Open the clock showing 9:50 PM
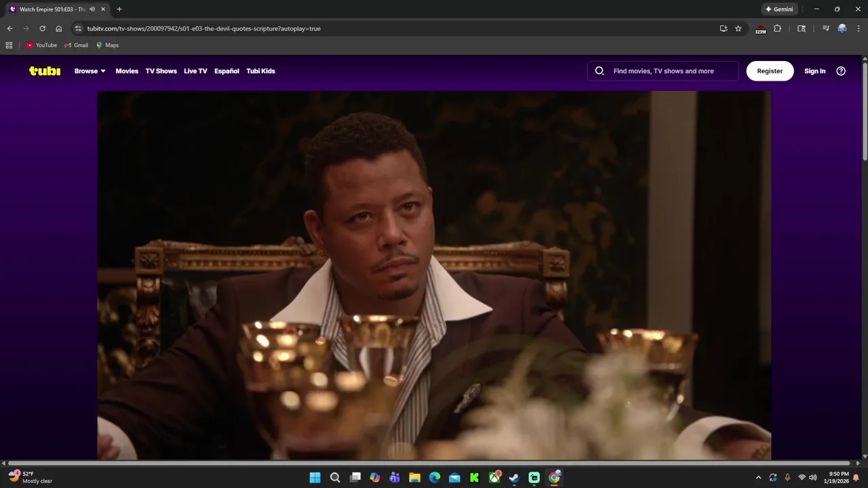 (836, 477)
